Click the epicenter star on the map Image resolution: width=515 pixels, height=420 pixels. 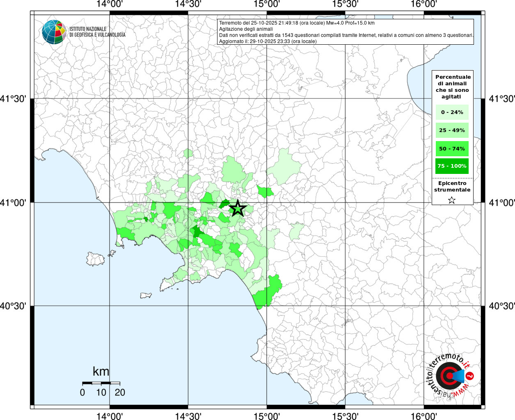coord(238,208)
